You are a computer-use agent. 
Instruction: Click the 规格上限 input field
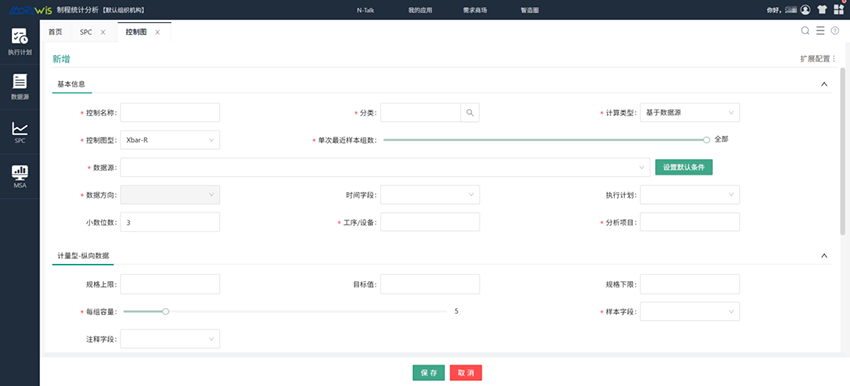(170, 284)
